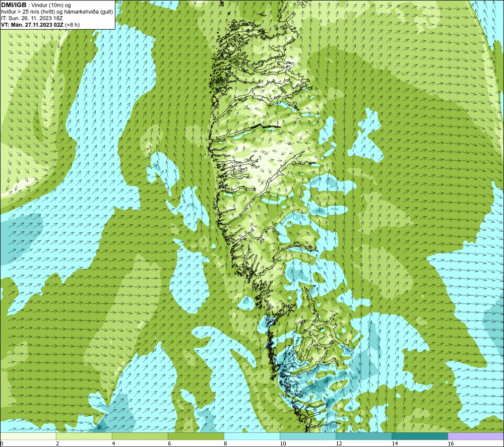This screenshot has height=447, width=504.
Task: Click the 'VT: Mán. 27.11.2023 02Z' line
Action: 32,25
